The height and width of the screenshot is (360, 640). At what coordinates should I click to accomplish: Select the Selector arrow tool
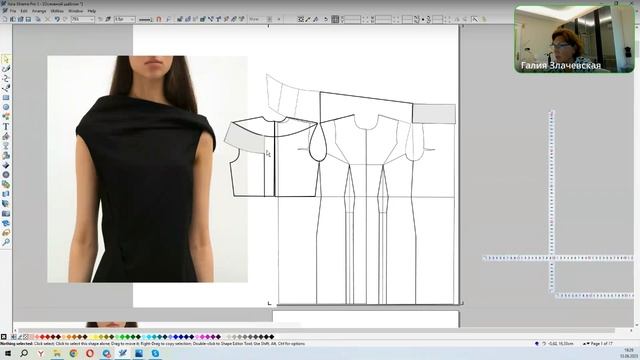tap(6, 60)
